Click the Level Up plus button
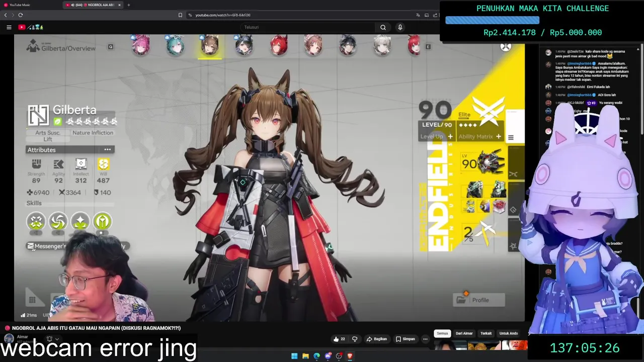The image size is (644, 362). (450, 137)
